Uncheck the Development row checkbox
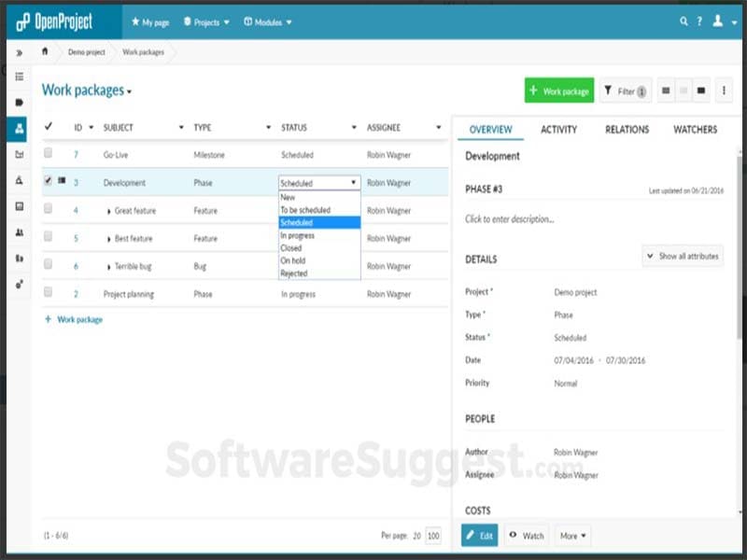The width and height of the screenshot is (747, 560). (48, 182)
